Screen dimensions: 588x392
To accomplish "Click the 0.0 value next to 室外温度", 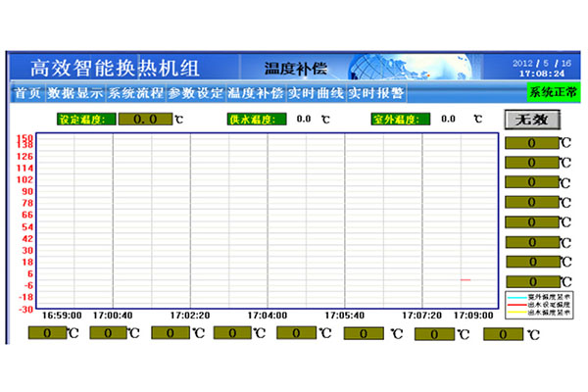I will [x=448, y=119].
